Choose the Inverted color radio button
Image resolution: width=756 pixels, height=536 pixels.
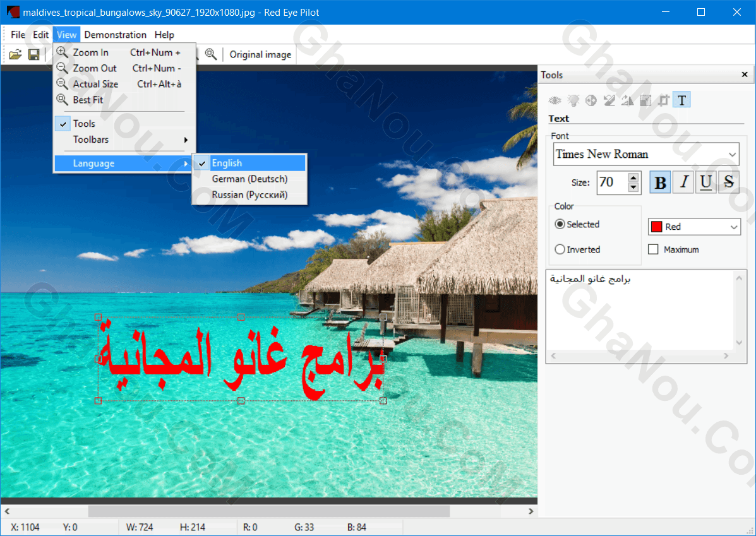[578, 249]
